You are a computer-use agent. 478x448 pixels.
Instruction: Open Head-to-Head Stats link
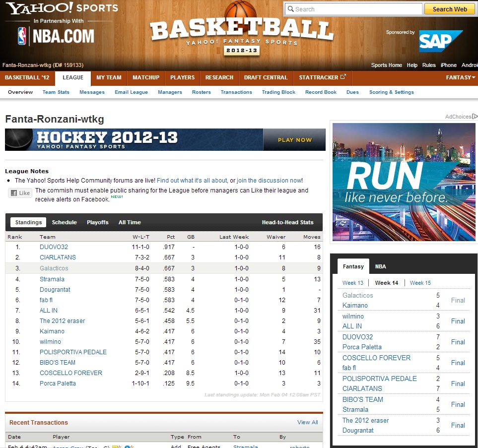click(x=287, y=222)
